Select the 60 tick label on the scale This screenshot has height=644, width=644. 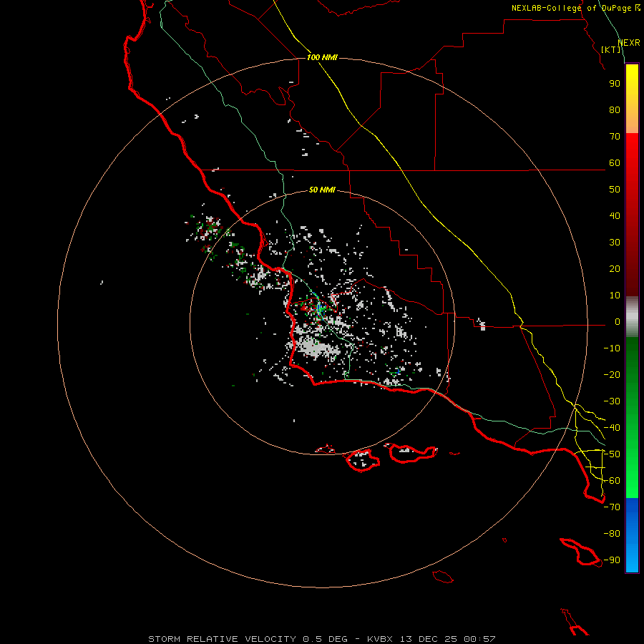pos(615,162)
